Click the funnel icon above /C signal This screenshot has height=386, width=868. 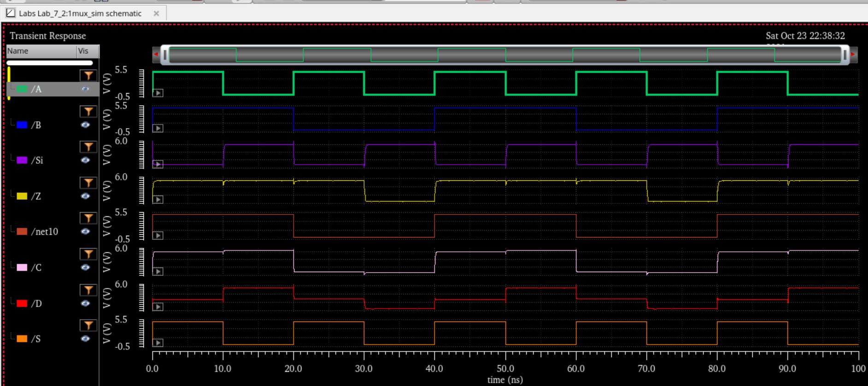point(88,254)
